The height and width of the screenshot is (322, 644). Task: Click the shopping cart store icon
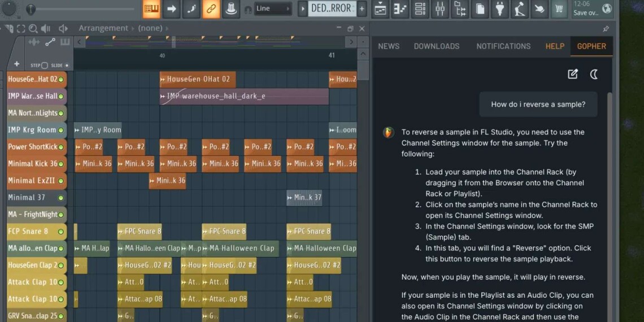pos(559,8)
